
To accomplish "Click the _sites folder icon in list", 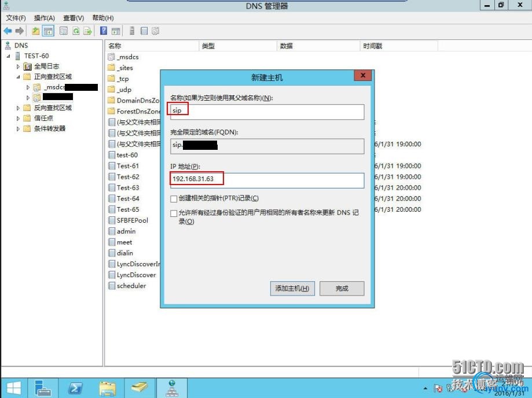I will pyautogui.click(x=111, y=68).
